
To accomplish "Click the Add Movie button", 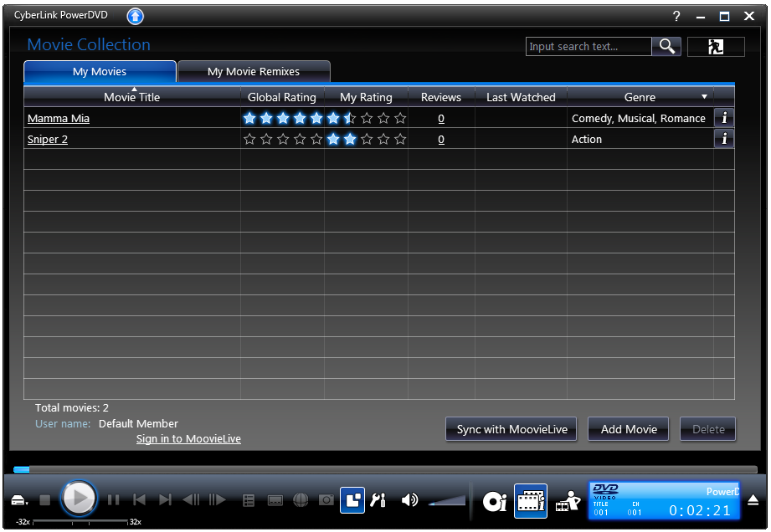I will click(629, 429).
